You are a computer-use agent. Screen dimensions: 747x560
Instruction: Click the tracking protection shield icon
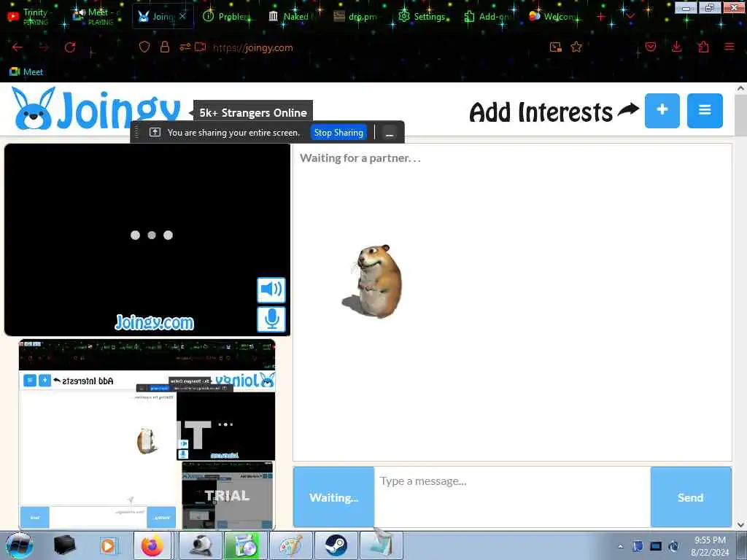144,47
